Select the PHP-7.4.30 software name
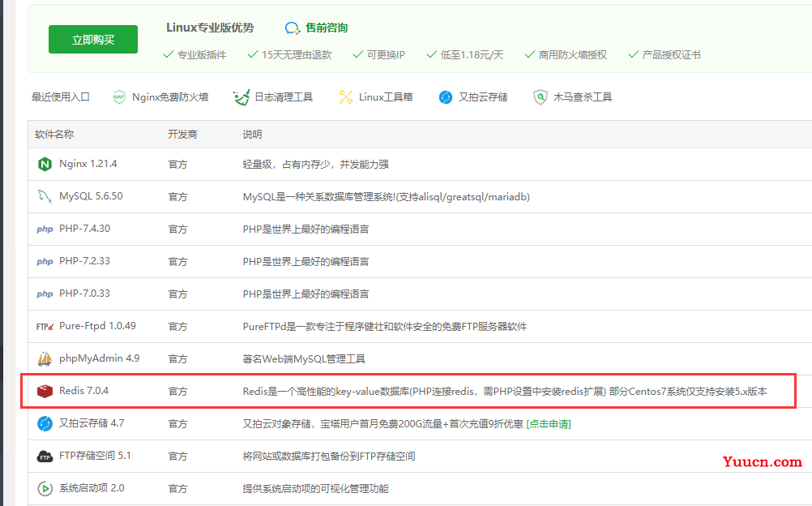Image resolution: width=812 pixels, height=506 pixels. [x=85, y=229]
